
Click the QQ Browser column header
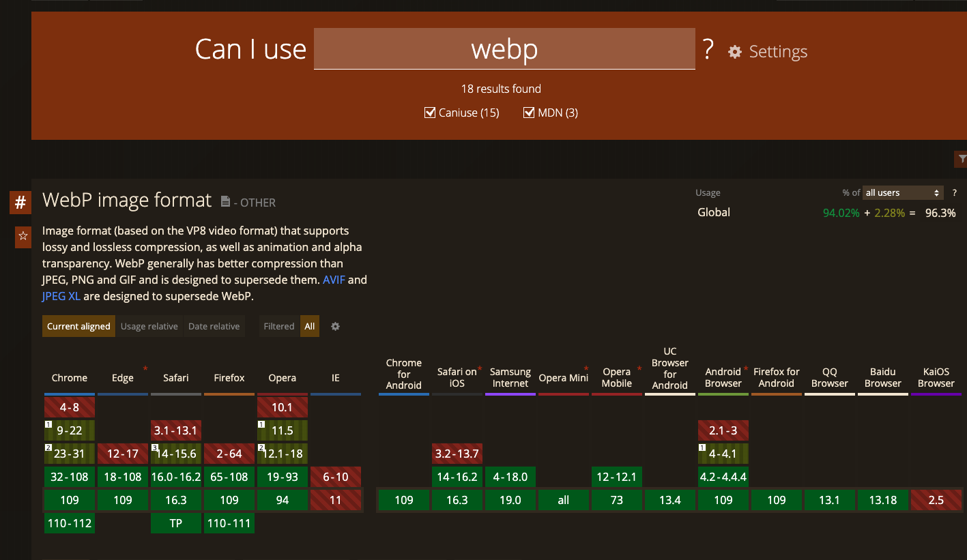(830, 377)
